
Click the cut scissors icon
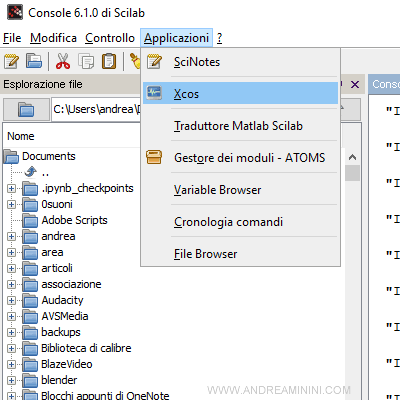pos(63,62)
